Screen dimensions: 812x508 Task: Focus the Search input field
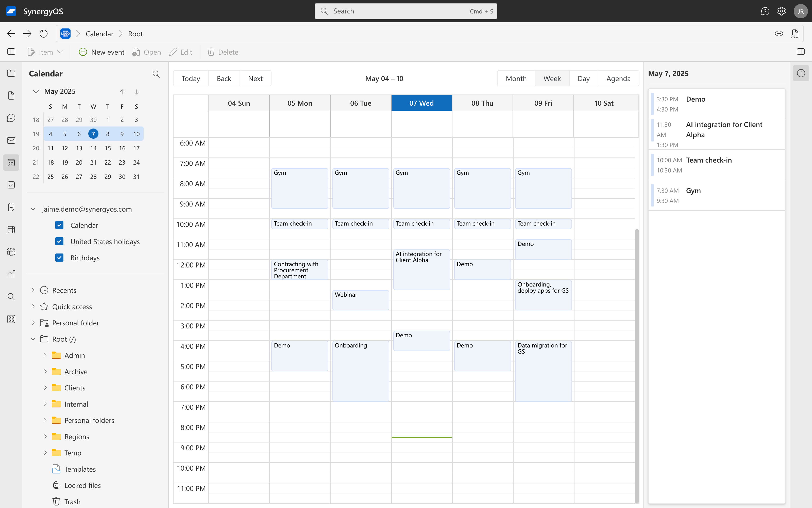(406, 11)
